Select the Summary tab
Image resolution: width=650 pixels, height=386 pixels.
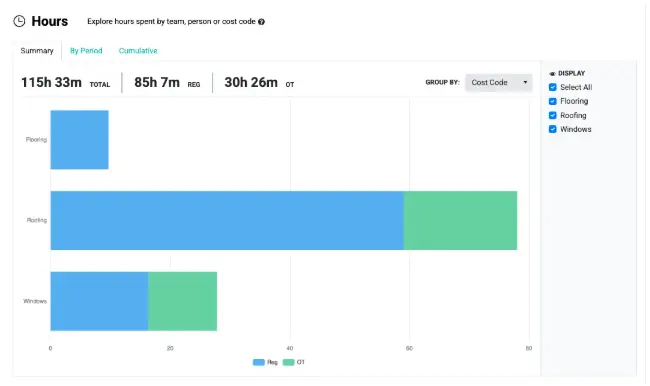(37, 51)
